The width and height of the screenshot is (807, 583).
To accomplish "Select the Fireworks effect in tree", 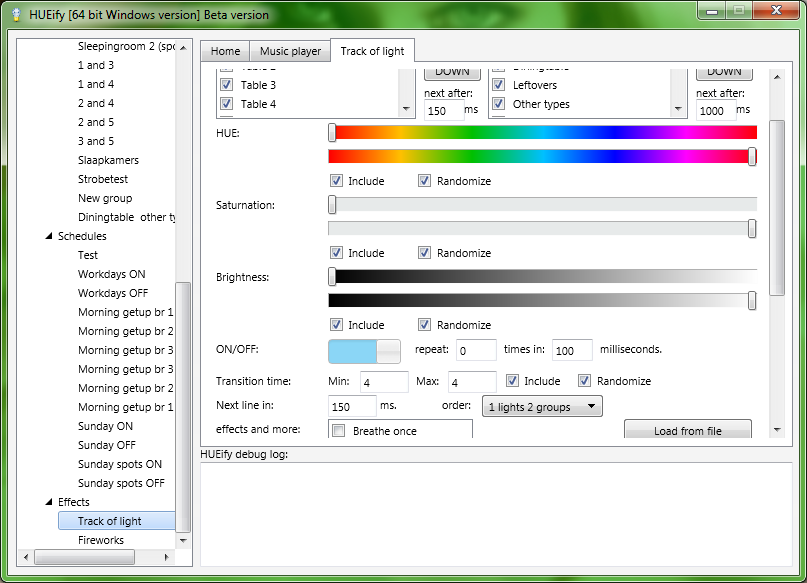I will click(x=101, y=540).
